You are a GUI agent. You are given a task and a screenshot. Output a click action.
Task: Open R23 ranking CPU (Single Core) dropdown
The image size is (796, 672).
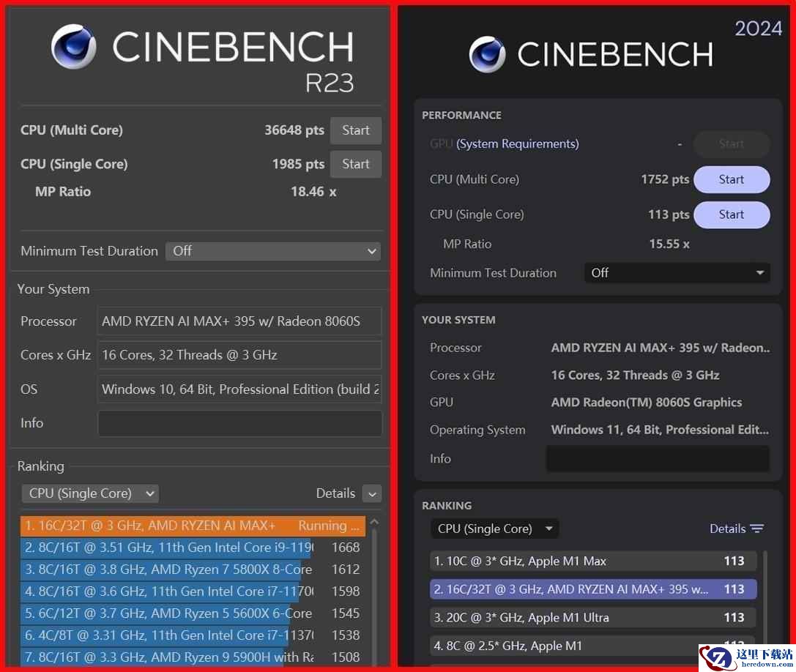click(x=90, y=493)
